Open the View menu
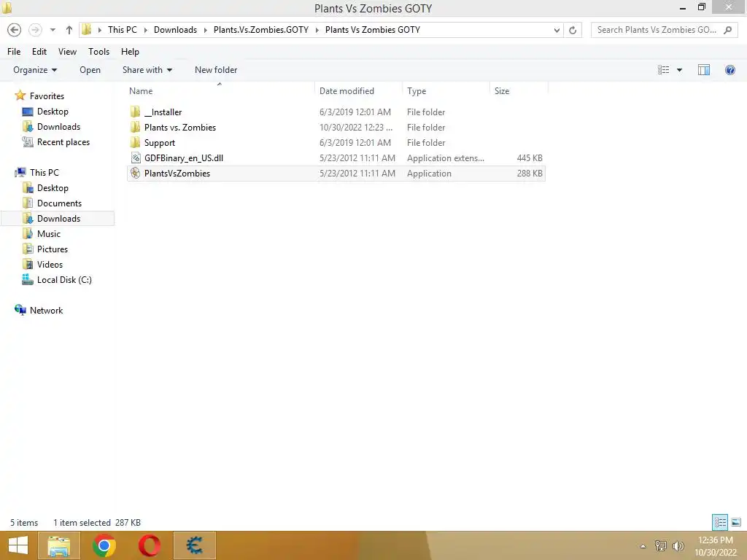The height and width of the screenshot is (560, 747). pos(67,52)
